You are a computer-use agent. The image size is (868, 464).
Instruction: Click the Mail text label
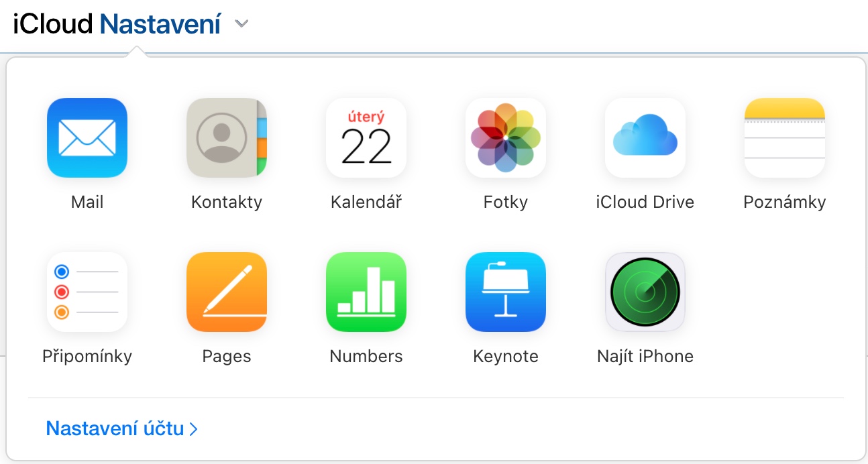pyautogui.click(x=87, y=202)
